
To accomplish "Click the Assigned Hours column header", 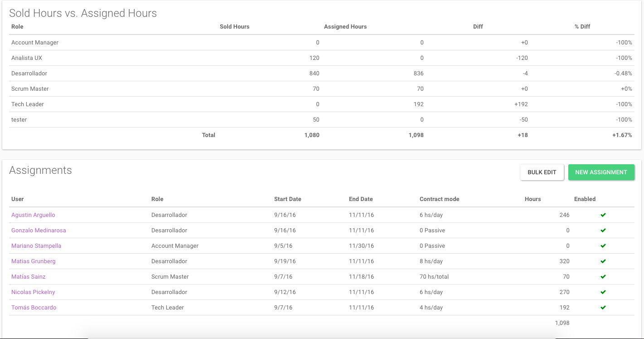I will 345,27.
